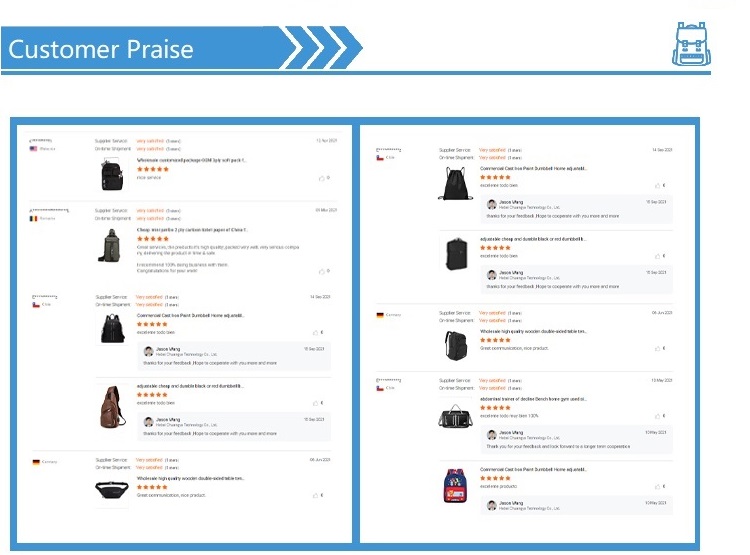Open 'Wholesale customized package OEM' product link
The height and width of the screenshot is (555, 750).
point(191,160)
